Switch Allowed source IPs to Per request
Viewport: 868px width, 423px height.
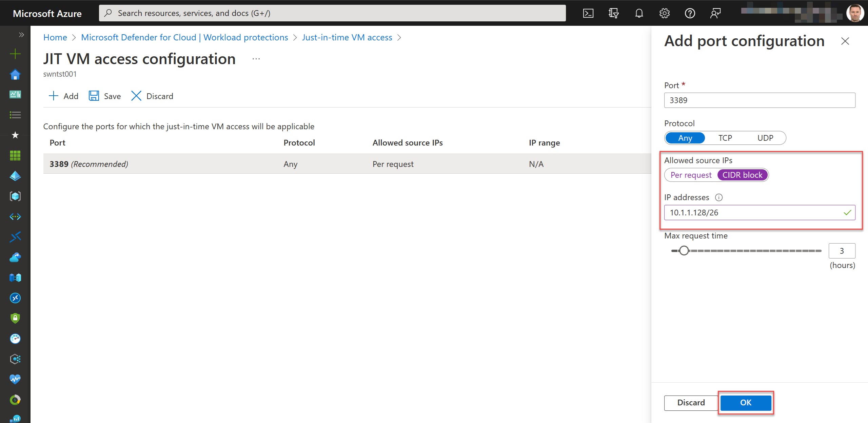click(x=691, y=175)
